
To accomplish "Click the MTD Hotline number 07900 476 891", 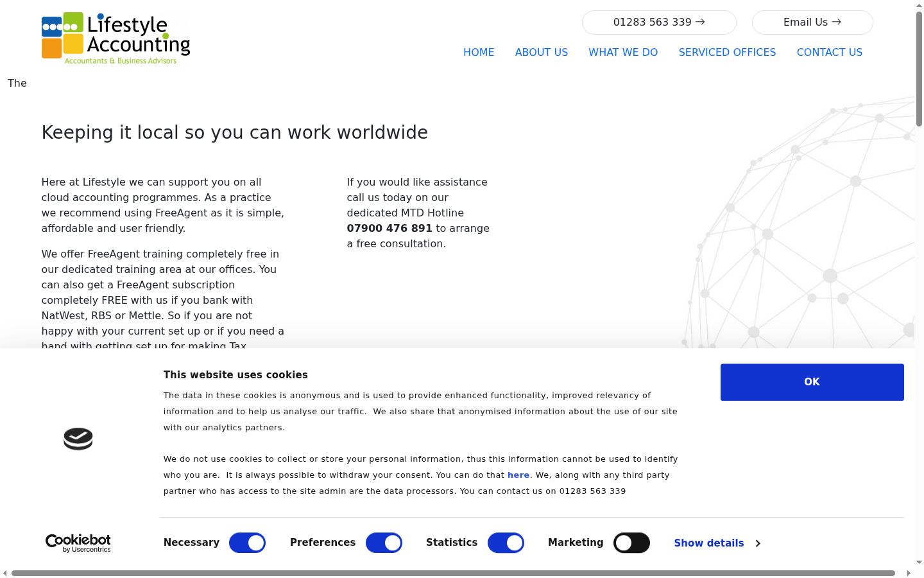I will (x=389, y=229).
